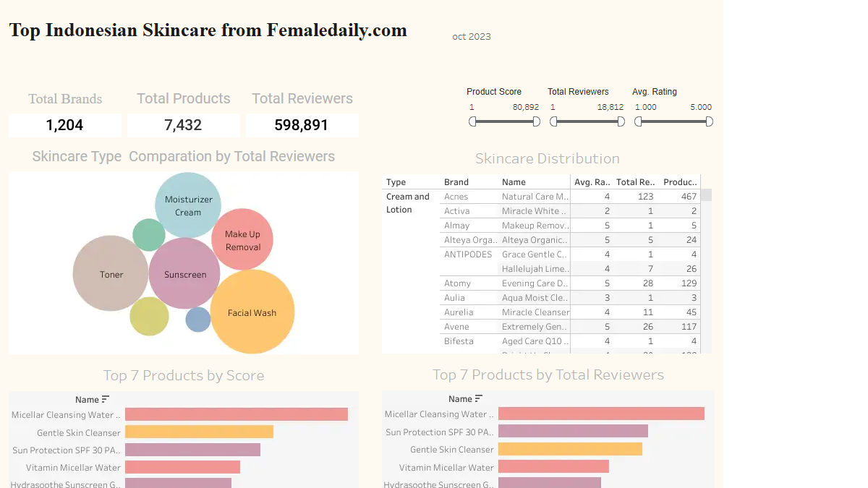Click the Aqua Moist Cle.. product name

pos(535,298)
